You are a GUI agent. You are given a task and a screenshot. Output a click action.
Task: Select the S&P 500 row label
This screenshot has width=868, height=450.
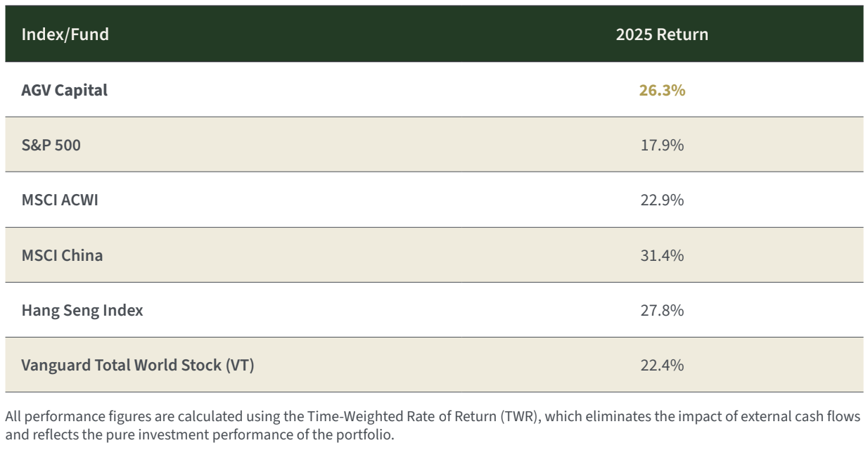click(x=51, y=145)
